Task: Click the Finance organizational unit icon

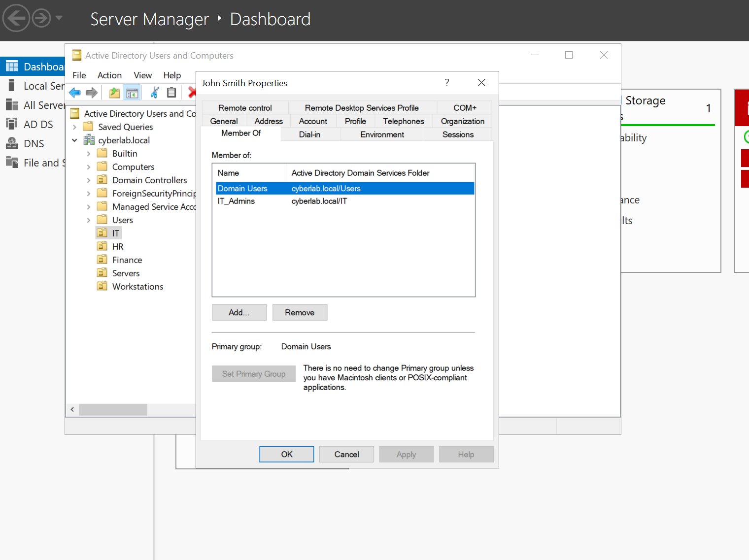Action: pyautogui.click(x=102, y=260)
